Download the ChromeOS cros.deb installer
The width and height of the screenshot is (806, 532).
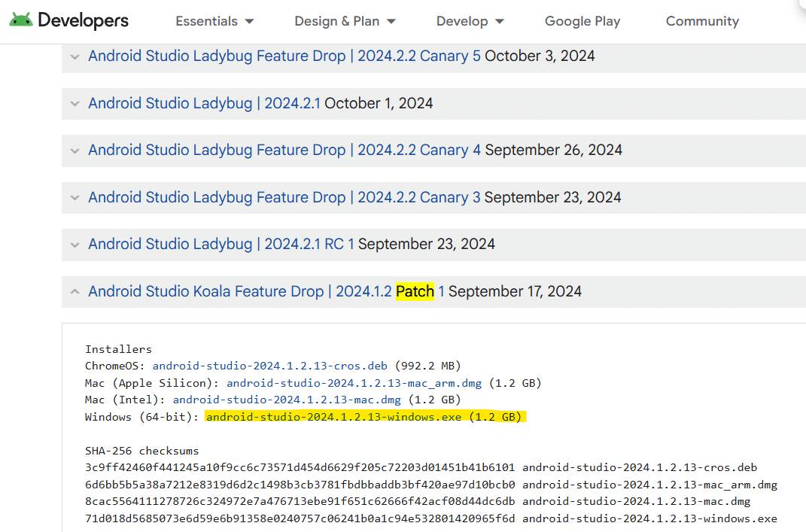pos(270,366)
